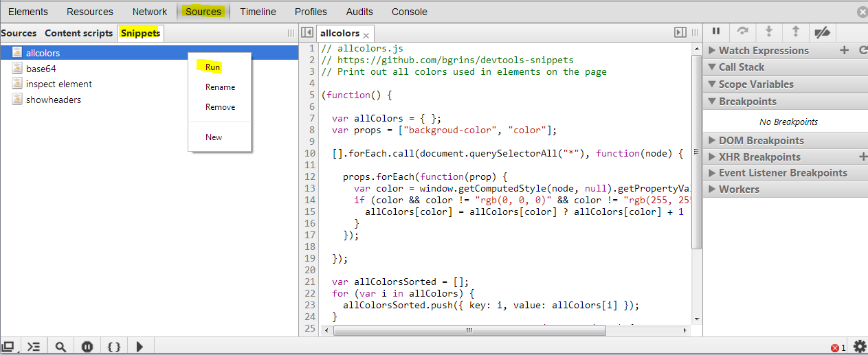This screenshot has width=868, height=355.
Task: Click the step into function arrow
Action: point(769,32)
